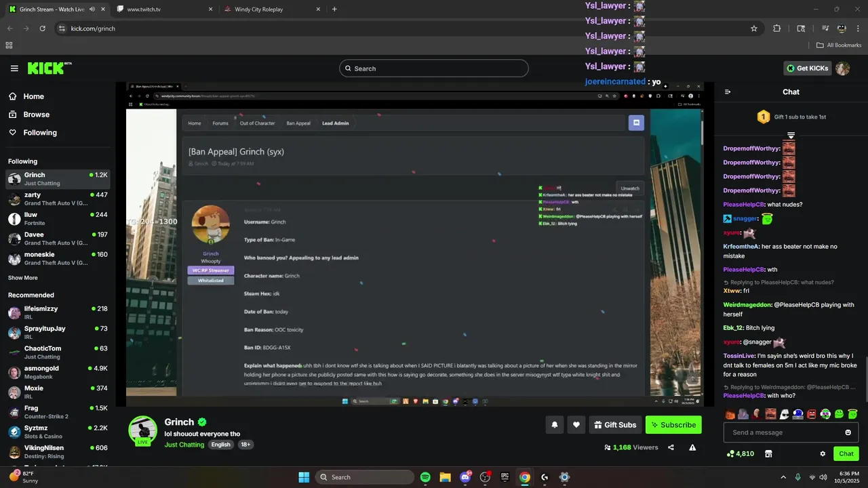
Task: Go to Home in Kick sidebar
Action: click(x=33, y=96)
